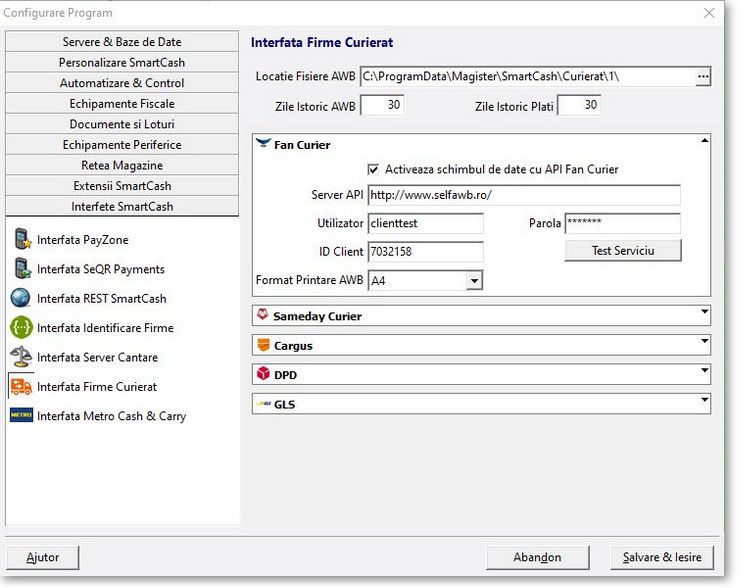The width and height of the screenshot is (740, 588).
Task: Expand the Cargus section arrow
Action: tap(704, 341)
